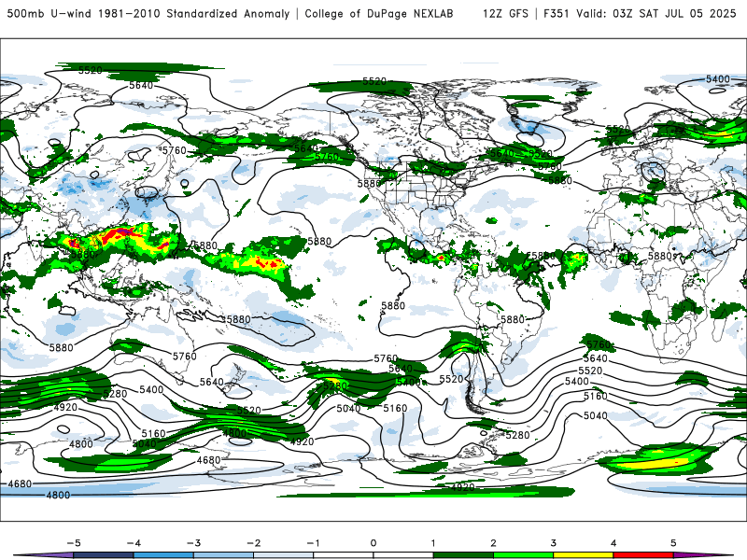
Task: Click the "0" colorbar tick label
Action: pos(373,543)
